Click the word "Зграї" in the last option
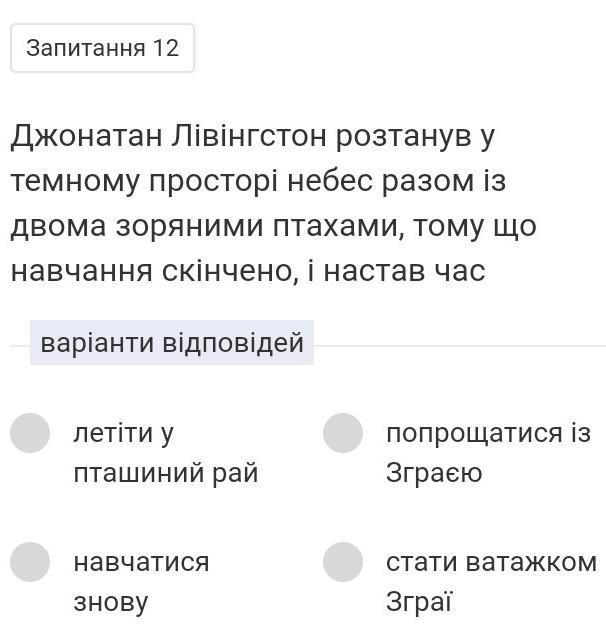 419,601
